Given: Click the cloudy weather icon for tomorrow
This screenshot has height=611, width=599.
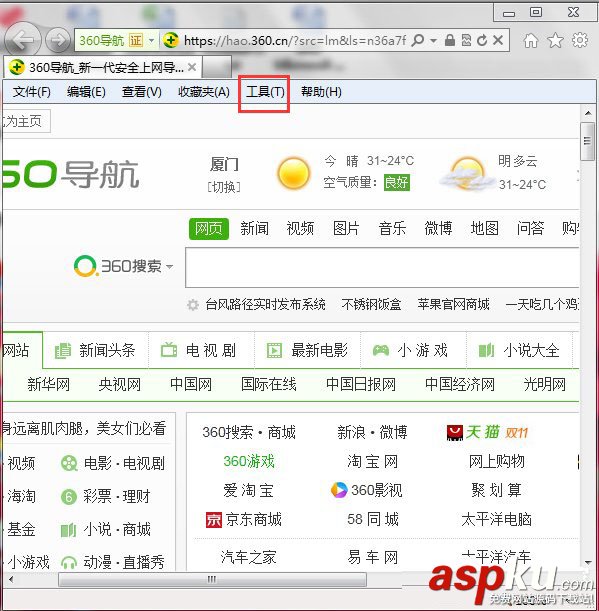Looking at the screenshot, I should 466,174.
